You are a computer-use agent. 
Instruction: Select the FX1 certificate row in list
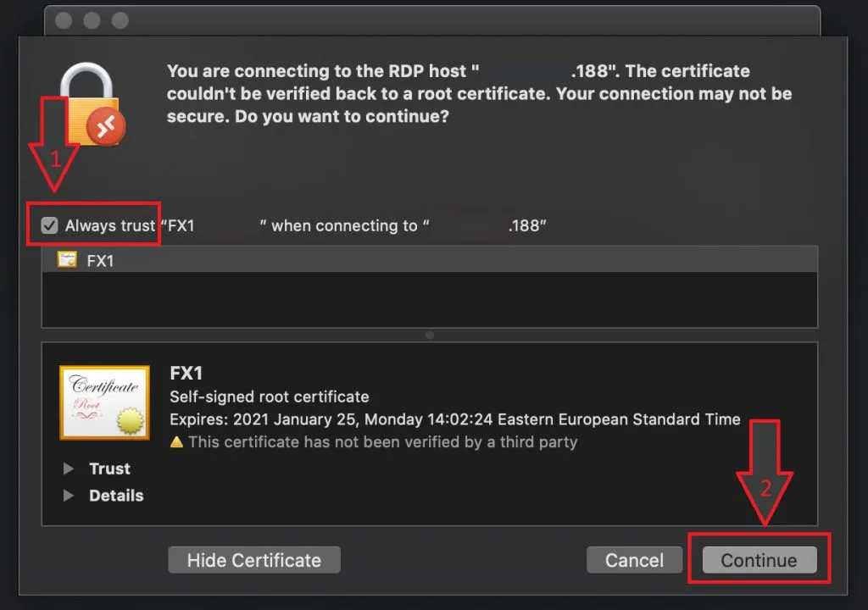(430, 260)
